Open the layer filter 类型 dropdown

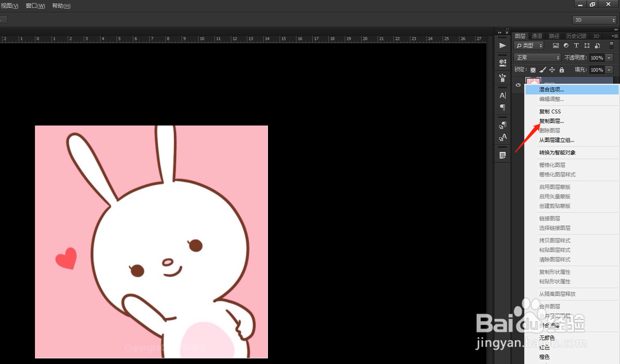coord(529,45)
